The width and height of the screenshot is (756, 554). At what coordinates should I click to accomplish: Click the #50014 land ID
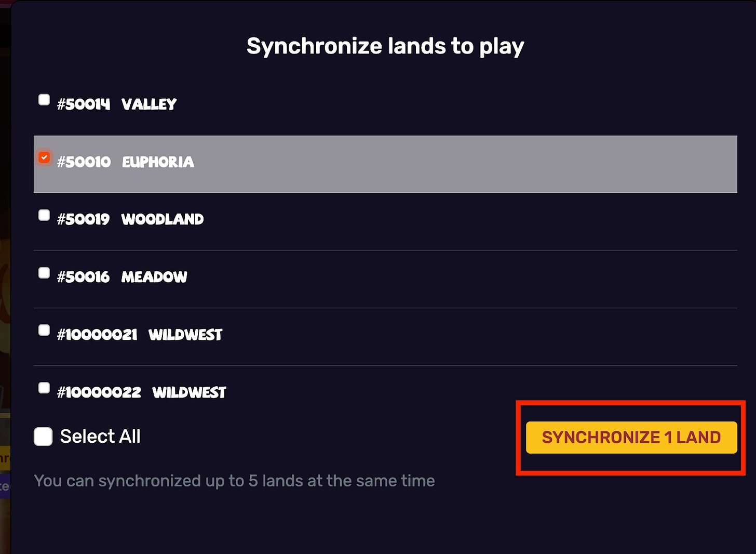(84, 104)
